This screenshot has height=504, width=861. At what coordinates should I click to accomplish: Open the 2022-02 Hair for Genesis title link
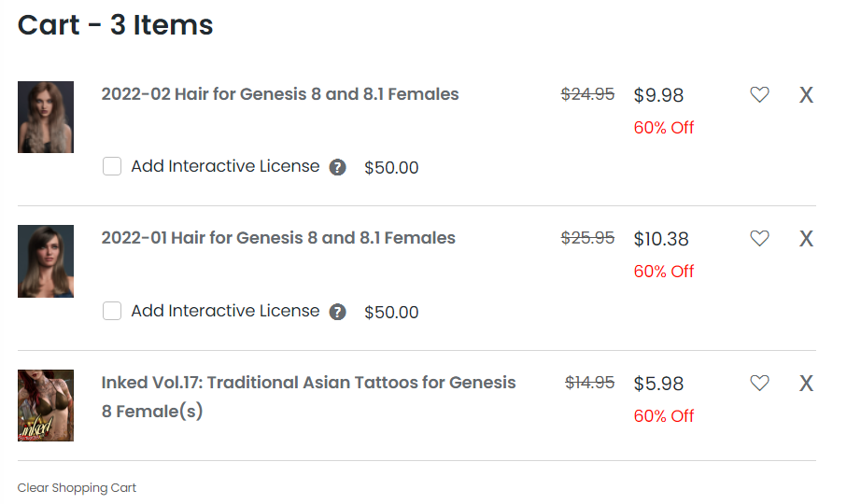280,94
